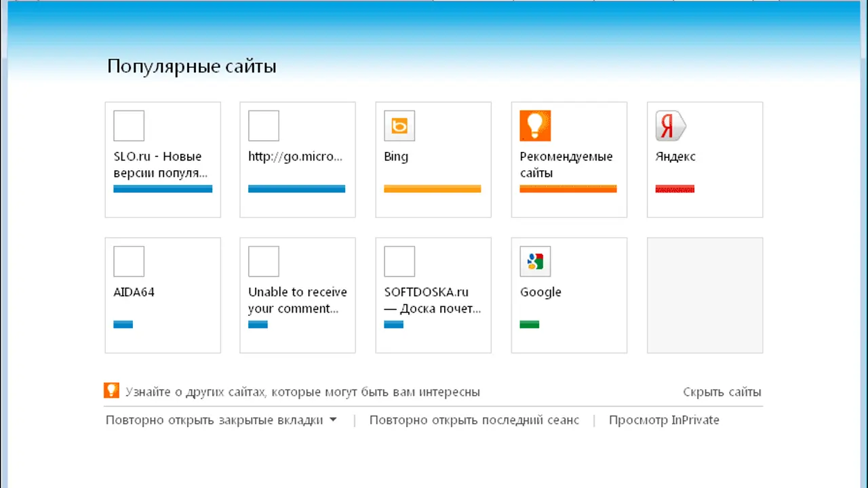
Task: Click the small lightbulb icon below tiles
Action: pyautogui.click(x=111, y=391)
